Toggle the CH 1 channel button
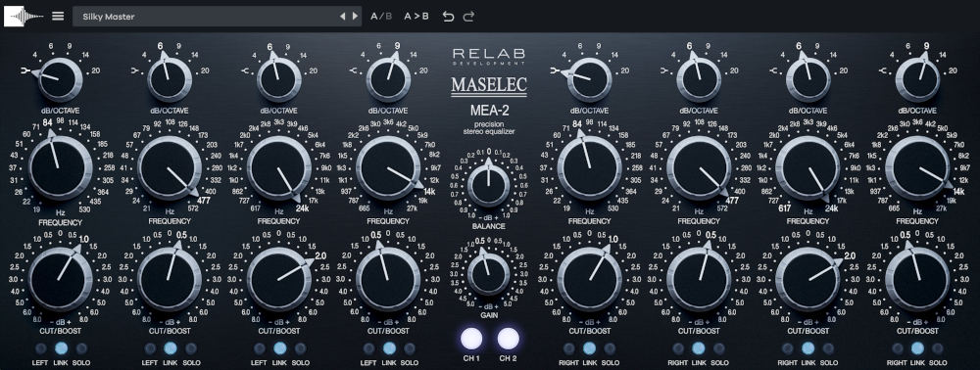 click(x=471, y=338)
